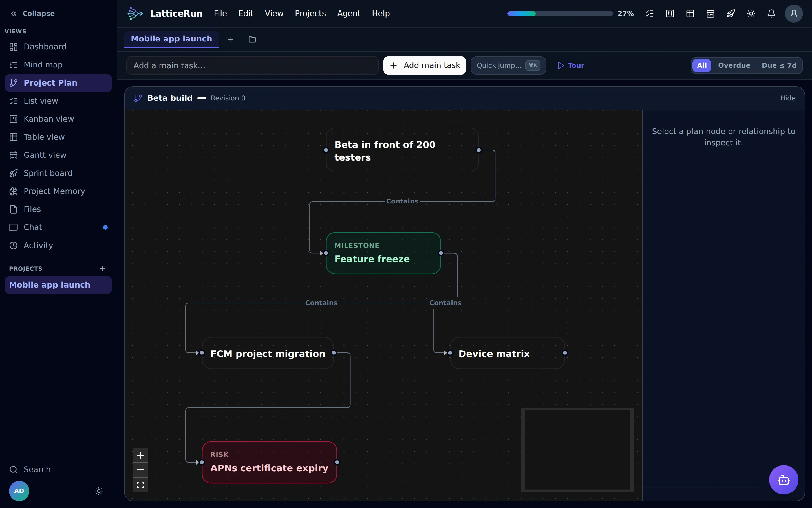Focus the Add a main task field
Image resolution: width=812 pixels, height=508 pixels.
pos(253,65)
